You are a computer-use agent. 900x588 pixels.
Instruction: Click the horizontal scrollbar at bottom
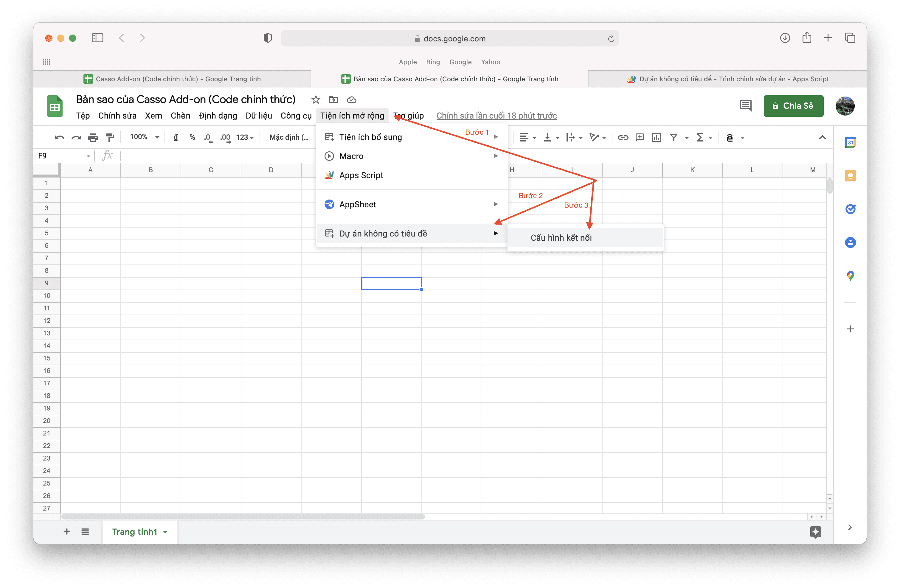243,517
